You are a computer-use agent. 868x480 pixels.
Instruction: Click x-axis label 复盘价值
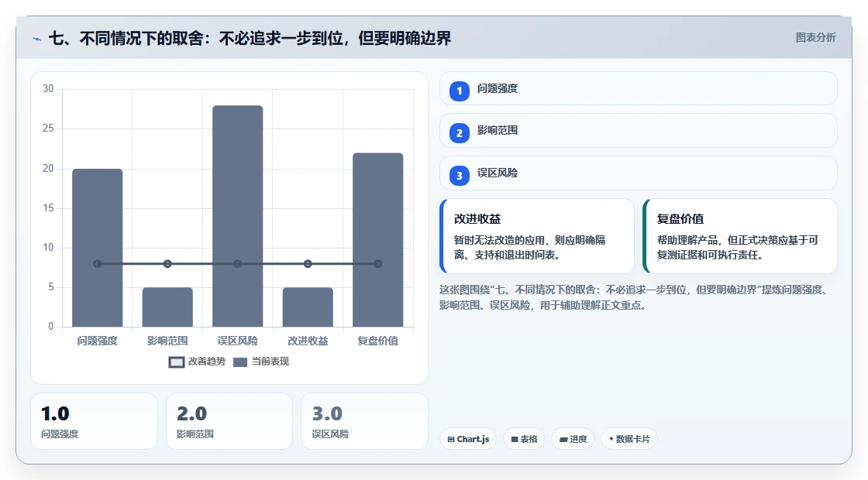click(x=378, y=341)
